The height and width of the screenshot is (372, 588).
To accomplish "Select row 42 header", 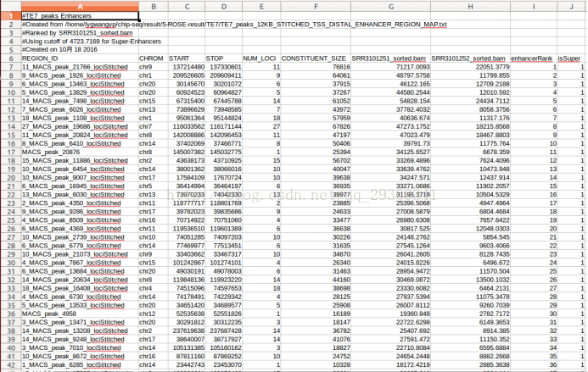I will point(11,365).
